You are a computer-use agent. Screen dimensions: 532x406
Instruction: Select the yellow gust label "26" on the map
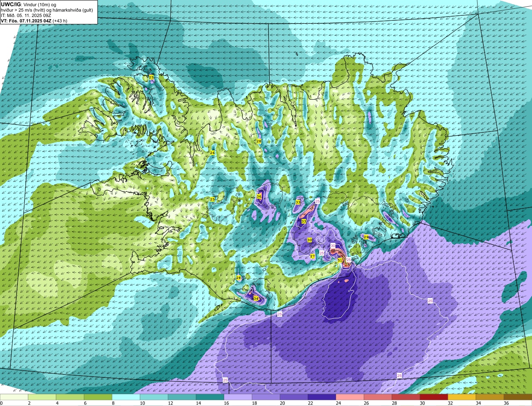212,153
